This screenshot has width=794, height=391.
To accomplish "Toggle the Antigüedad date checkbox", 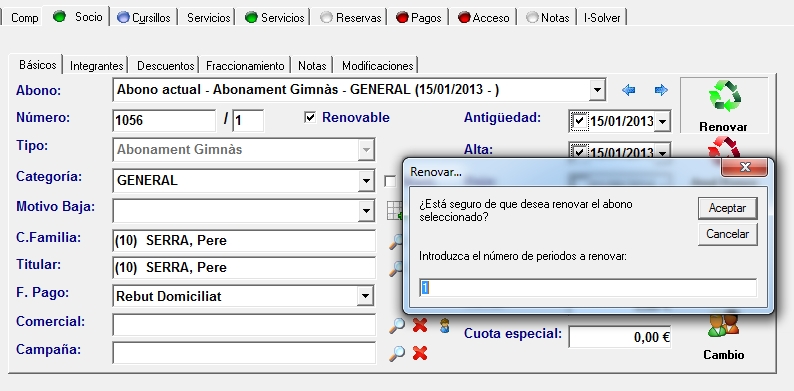I will pyautogui.click(x=579, y=121).
